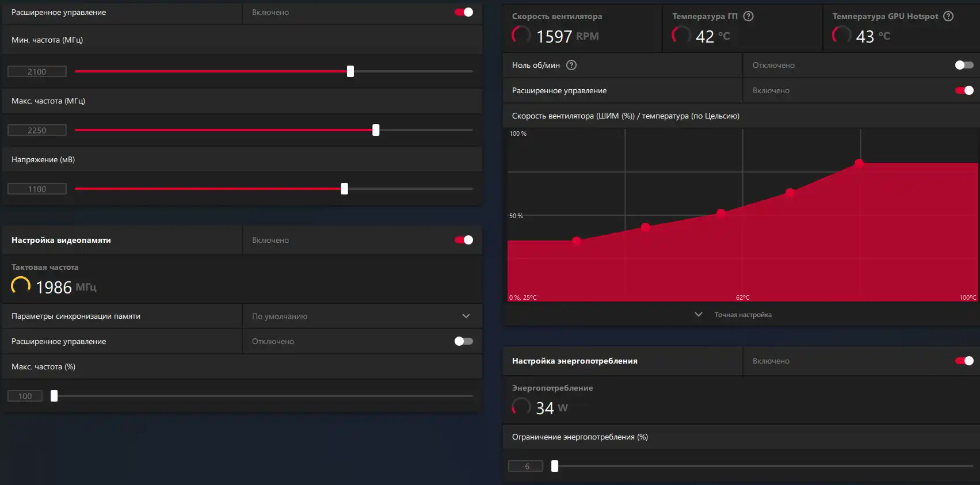Click the memory clock 1986 МГц gauge icon

pos(21,285)
